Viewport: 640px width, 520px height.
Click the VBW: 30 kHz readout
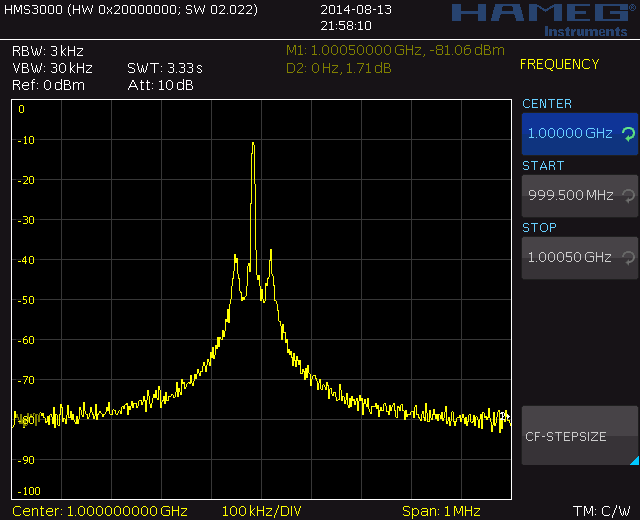(x=52, y=68)
